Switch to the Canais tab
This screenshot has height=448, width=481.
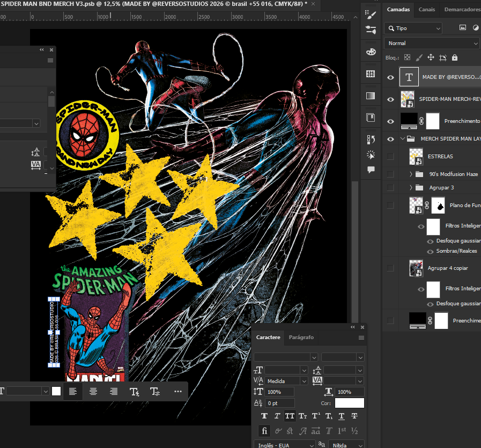[x=427, y=10]
